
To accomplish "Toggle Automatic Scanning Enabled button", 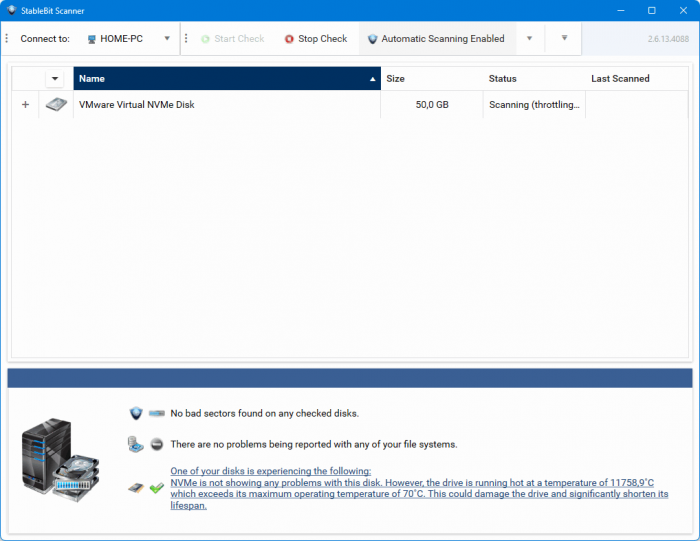I will coord(436,39).
